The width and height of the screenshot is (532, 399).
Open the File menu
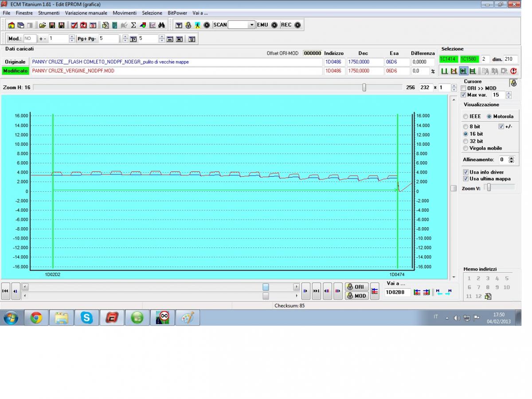7,13
